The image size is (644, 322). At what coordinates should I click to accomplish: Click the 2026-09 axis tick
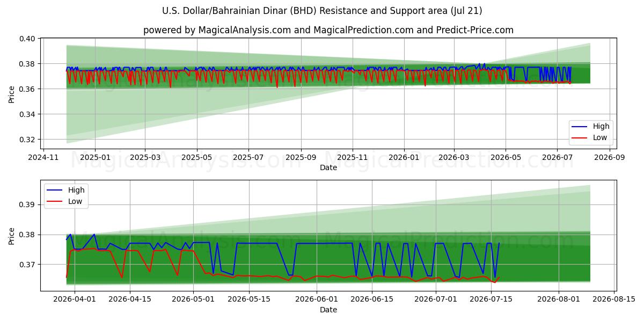tap(609, 158)
